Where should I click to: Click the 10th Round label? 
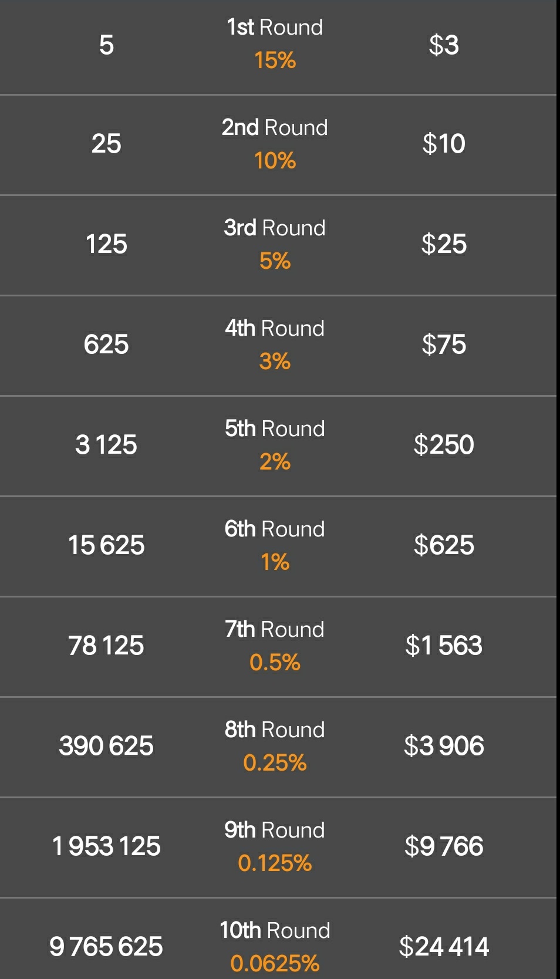click(x=275, y=930)
